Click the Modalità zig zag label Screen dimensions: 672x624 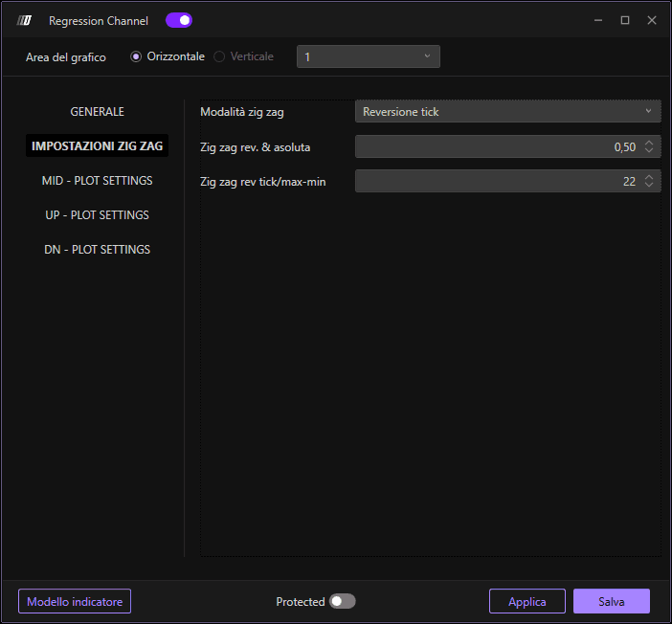pos(242,112)
